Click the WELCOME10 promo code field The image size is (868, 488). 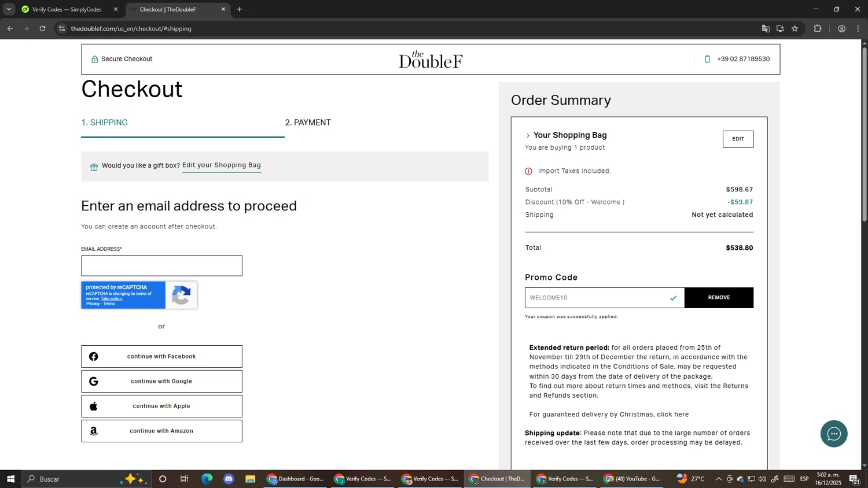pos(604,298)
